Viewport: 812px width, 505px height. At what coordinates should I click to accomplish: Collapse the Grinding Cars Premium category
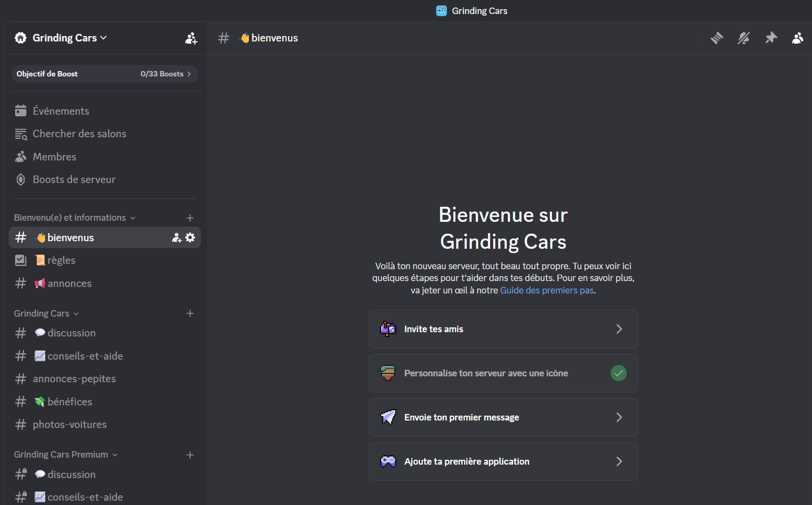point(66,455)
